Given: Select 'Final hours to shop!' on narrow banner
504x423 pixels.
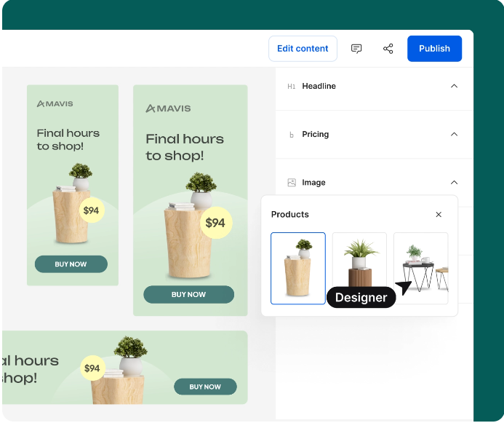Looking at the screenshot, I should (x=68, y=140).
